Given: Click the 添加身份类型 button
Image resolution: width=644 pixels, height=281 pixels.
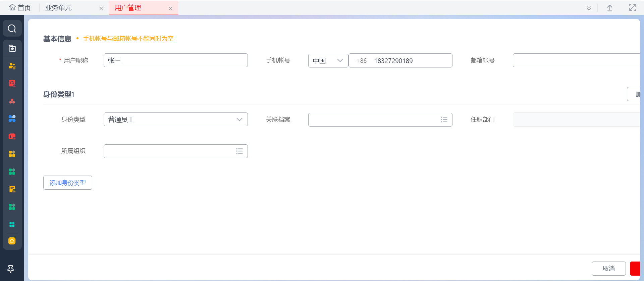Looking at the screenshot, I should click(x=68, y=183).
